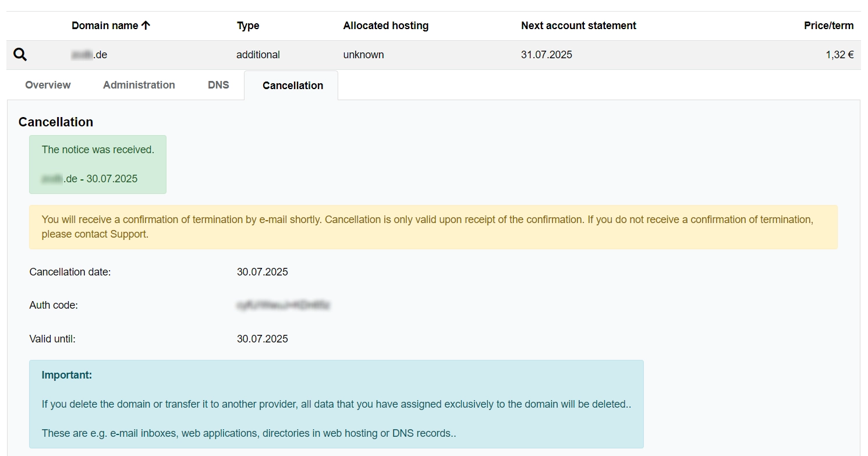Click the blurred .de domain name in table row
Screen dimensions: 868x456
[x=89, y=55]
